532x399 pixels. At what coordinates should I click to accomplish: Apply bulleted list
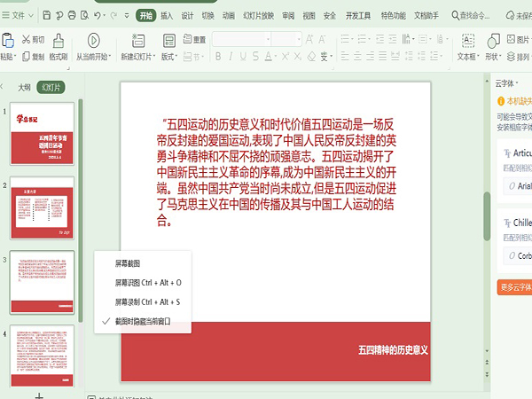click(x=345, y=39)
